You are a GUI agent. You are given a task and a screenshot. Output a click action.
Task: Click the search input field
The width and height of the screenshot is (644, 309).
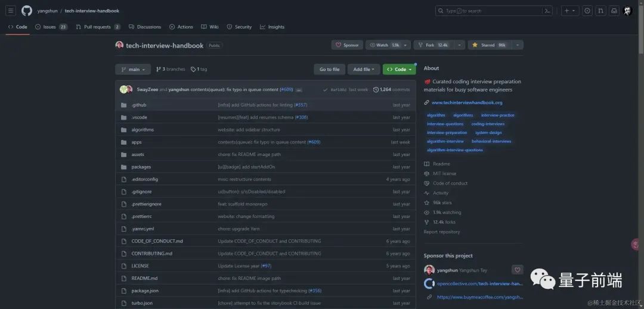(494, 11)
